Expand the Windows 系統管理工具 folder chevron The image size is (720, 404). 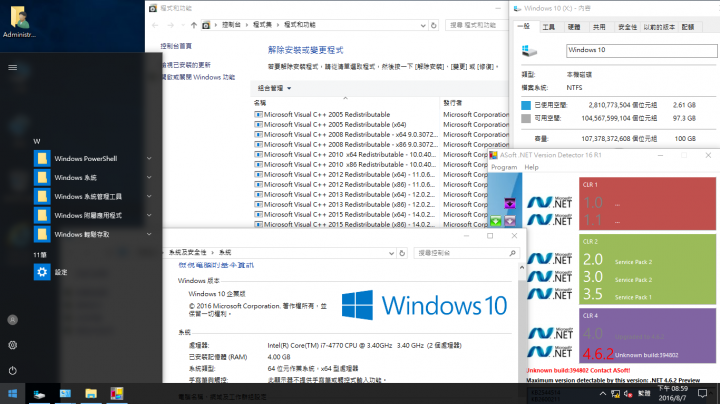pyautogui.click(x=149, y=196)
